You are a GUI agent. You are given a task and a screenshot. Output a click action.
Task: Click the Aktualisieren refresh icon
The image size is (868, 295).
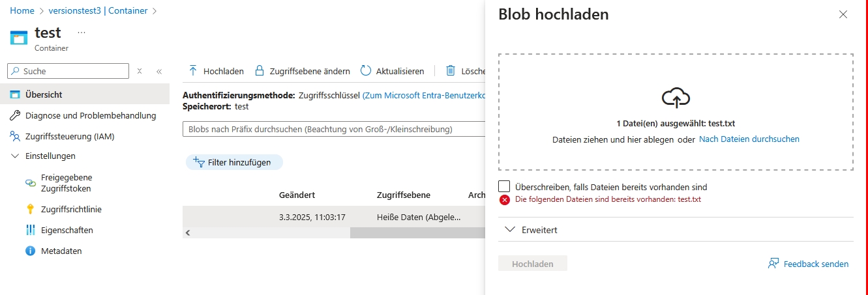pos(365,70)
